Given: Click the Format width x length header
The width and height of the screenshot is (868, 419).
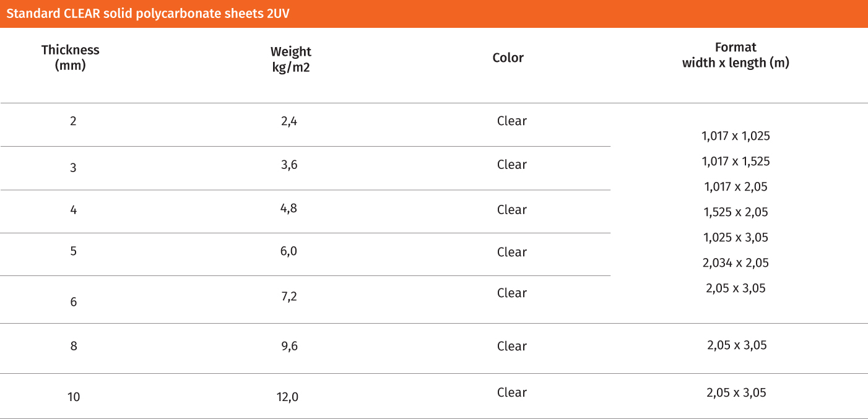Looking at the screenshot, I should pos(736,55).
